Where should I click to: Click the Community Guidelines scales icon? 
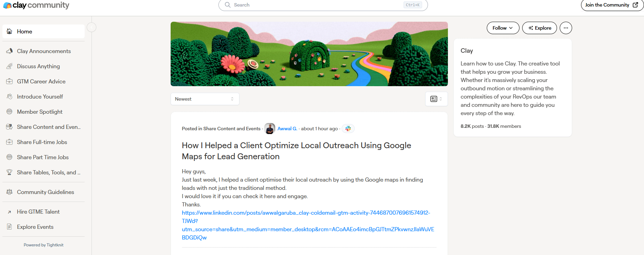point(10,192)
